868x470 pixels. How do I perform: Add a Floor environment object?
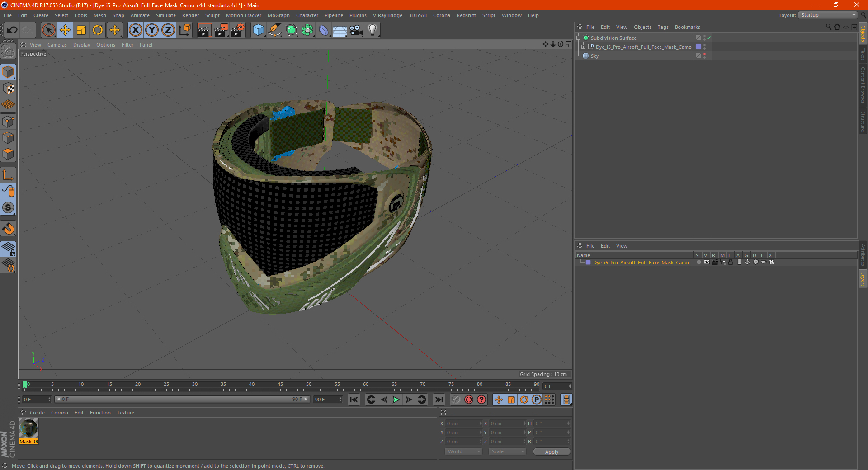pos(340,30)
